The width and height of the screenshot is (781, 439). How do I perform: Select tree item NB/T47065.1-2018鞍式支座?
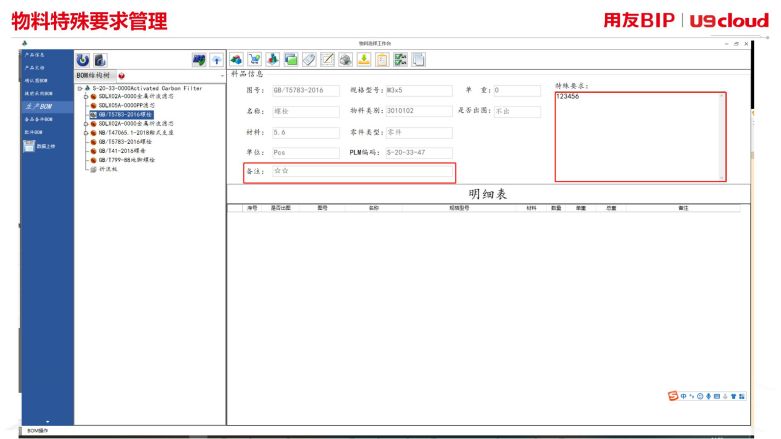(136, 133)
